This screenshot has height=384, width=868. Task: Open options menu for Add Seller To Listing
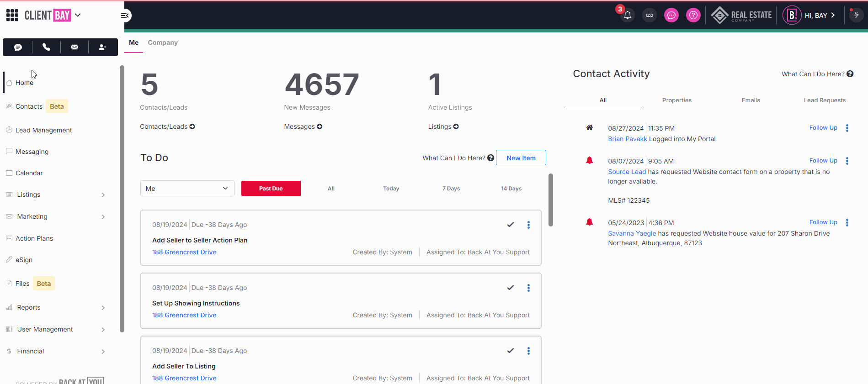(528, 351)
